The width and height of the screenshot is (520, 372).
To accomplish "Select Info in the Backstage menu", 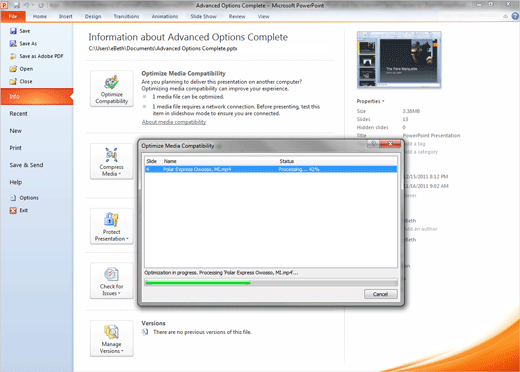I will [37, 97].
